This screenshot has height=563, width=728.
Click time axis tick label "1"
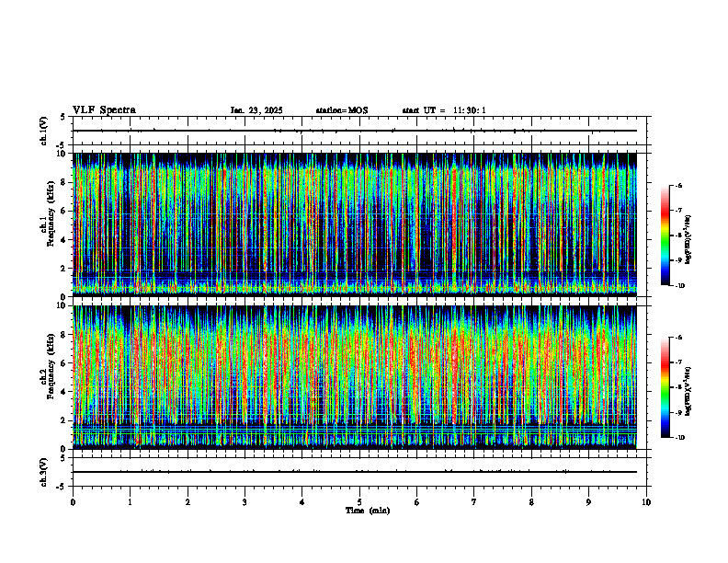[130, 502]
